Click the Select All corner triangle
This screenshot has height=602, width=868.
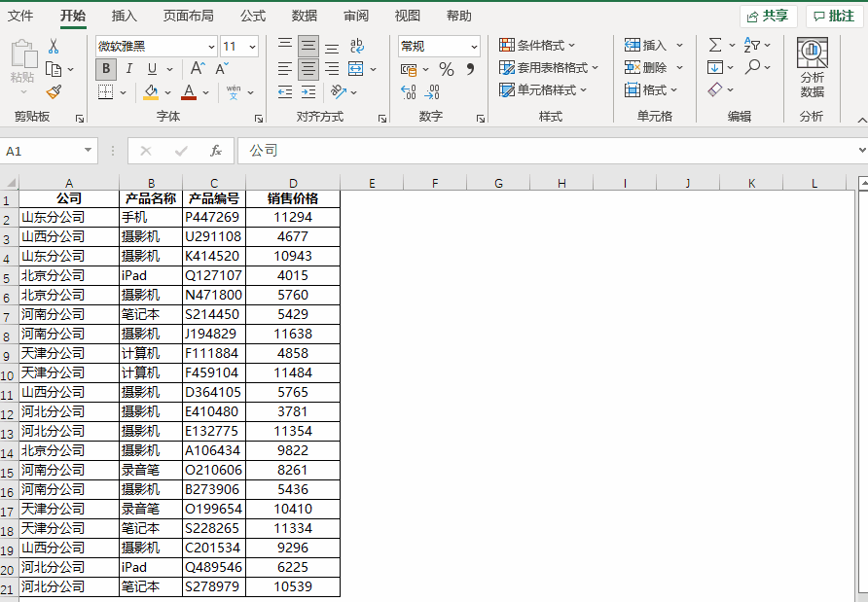tap(10, 182)
